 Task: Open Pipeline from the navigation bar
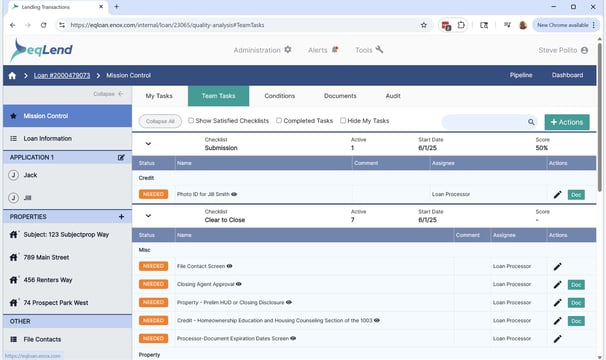coord(521,75)
